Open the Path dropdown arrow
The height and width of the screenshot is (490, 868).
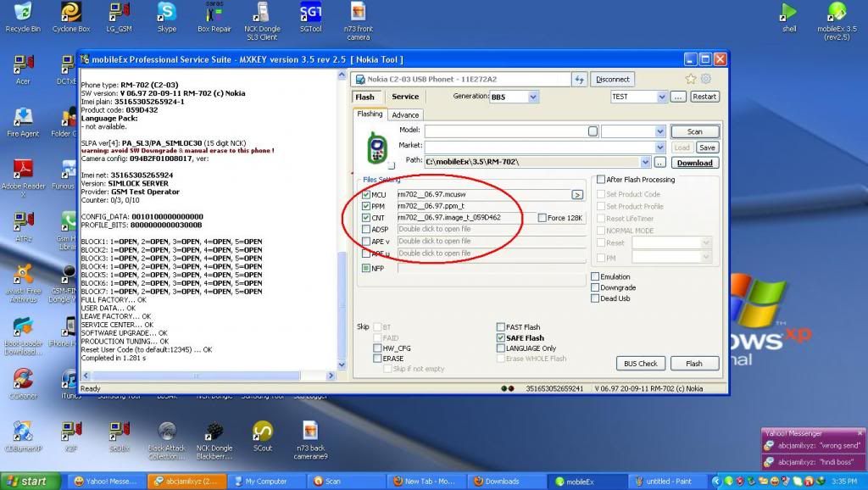[x=645, y=162]
